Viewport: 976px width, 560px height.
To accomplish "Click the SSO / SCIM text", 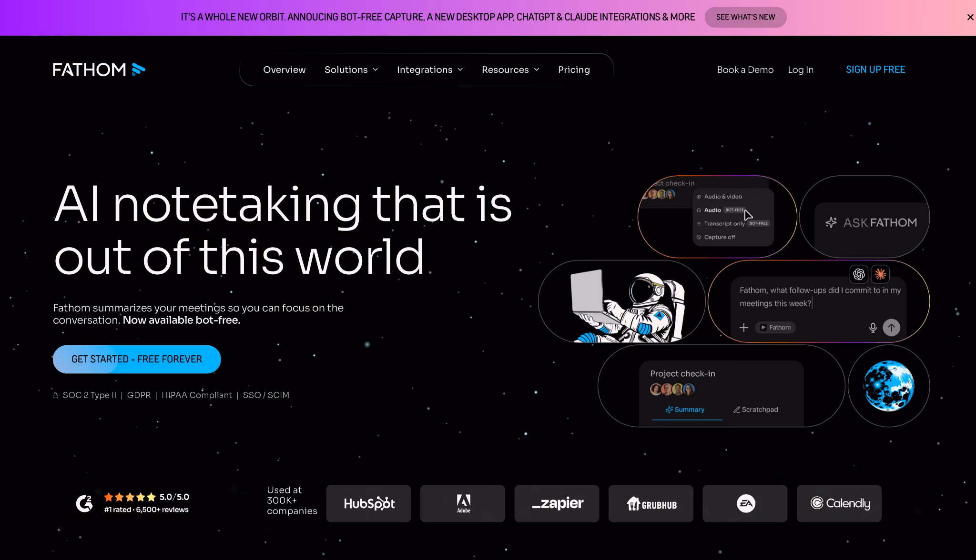I will point(266,395).
